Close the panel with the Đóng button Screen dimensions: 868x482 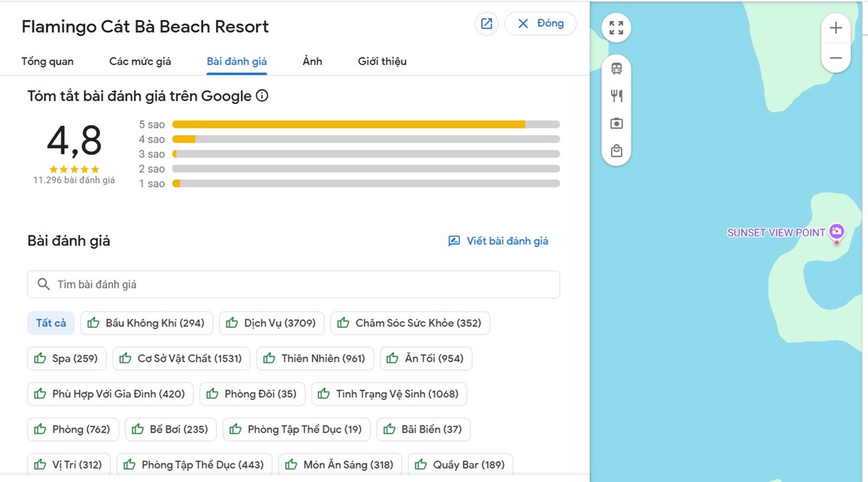point(540,24)
